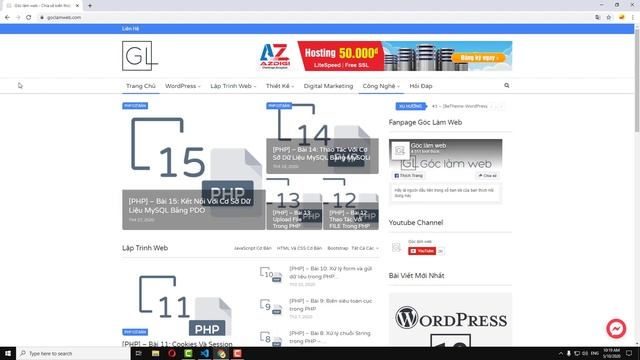Open the Windows Start menu

8,353
